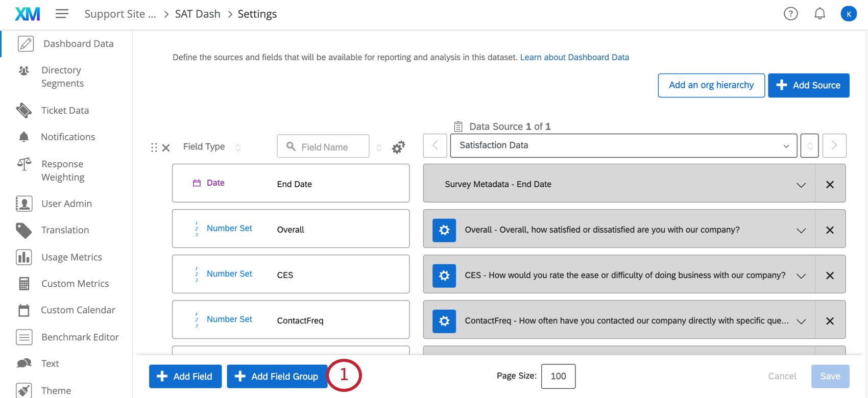Expand the Overall question mapping dropdown
This screenshot has height=398, width=868.
point(801,231)
